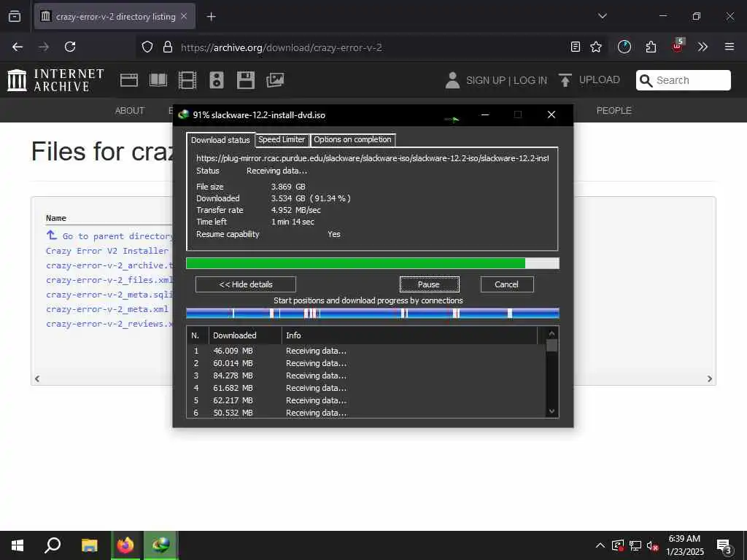Viewport: 747px width, 560px height.
Task: Open the Web archive icon
Action: click(x=128, y=80)
